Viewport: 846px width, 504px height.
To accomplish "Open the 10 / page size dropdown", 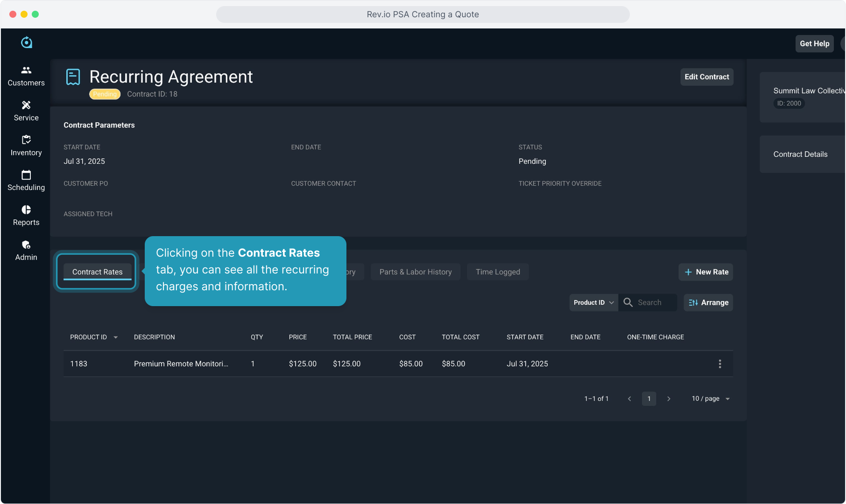I will click(x=711, y=399).
